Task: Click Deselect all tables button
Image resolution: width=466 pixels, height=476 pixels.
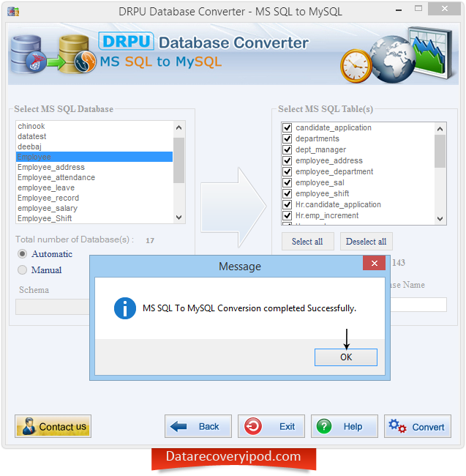Action: pos(366,242)
